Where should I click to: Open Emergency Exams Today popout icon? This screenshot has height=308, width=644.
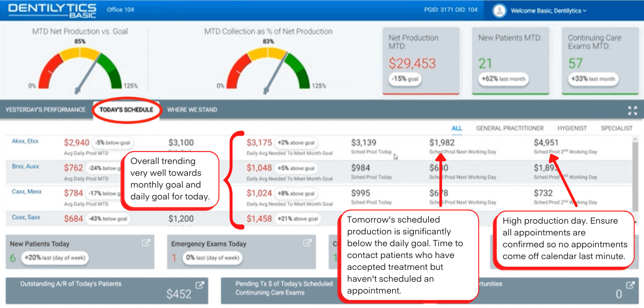click(308, 243)
